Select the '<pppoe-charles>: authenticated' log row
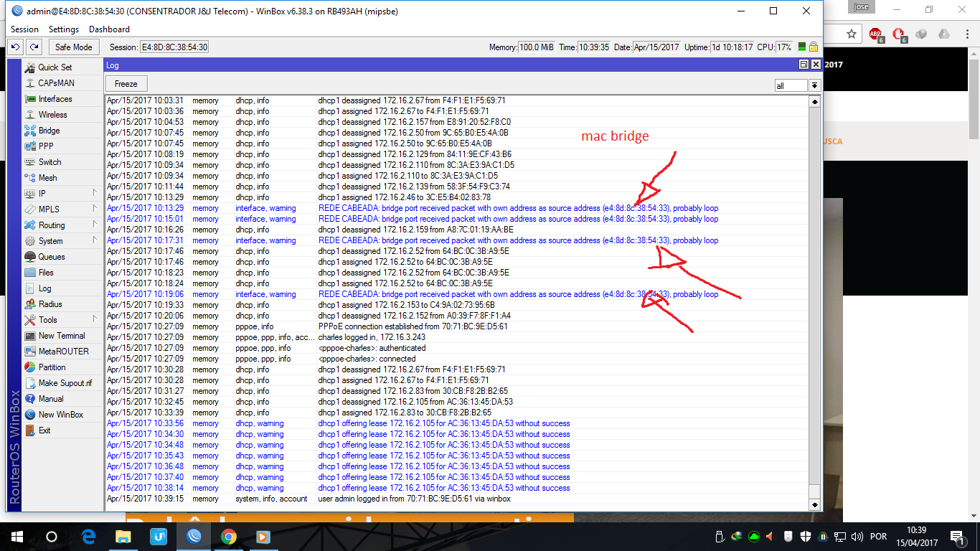This screenshot has width=980, height=551. 456,348
